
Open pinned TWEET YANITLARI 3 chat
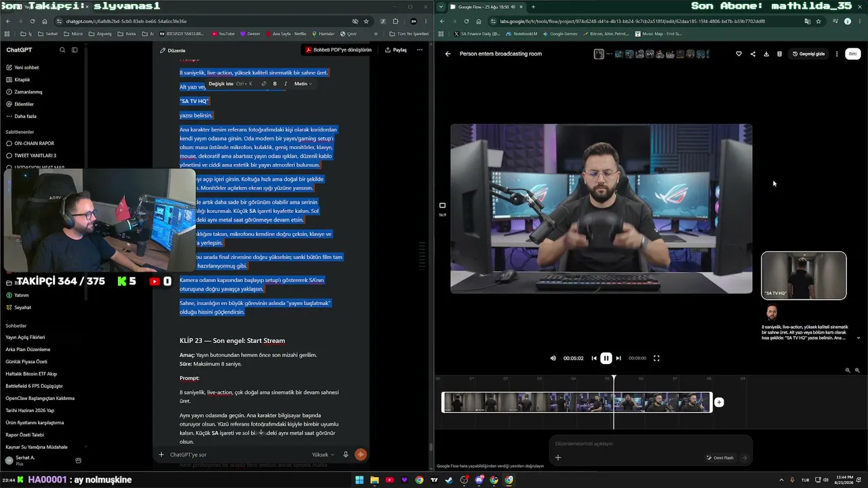(x=35, y=155)
